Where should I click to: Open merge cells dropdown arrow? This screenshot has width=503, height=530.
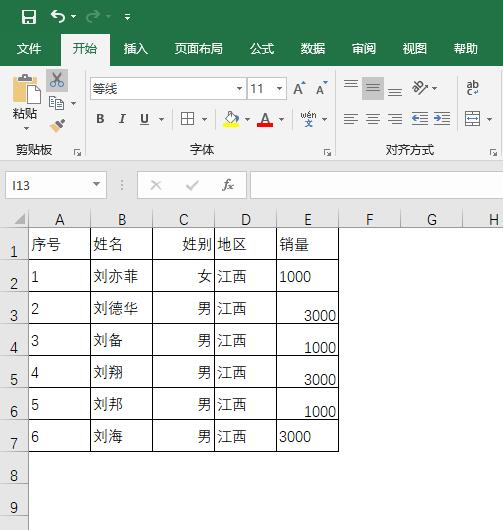489,119
